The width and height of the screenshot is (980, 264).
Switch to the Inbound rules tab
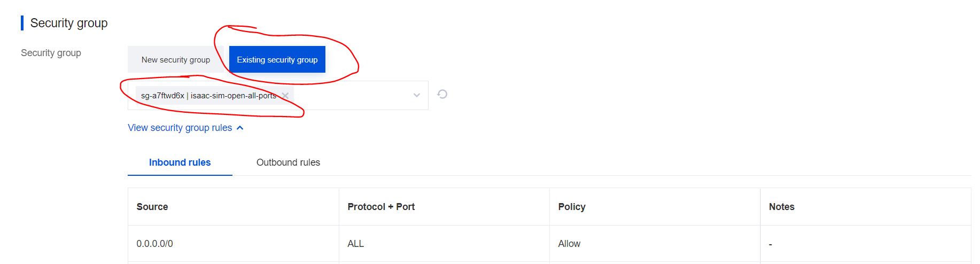point(180,162)
